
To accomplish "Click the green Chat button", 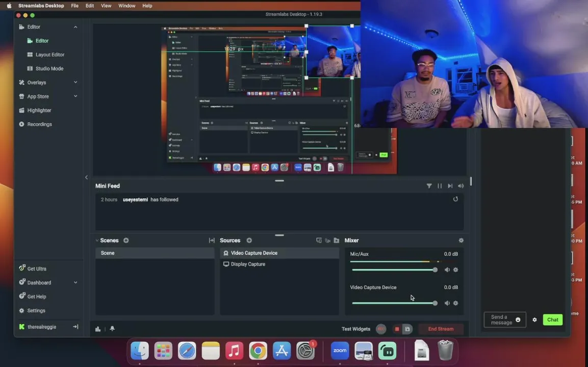I will [552, 320].
